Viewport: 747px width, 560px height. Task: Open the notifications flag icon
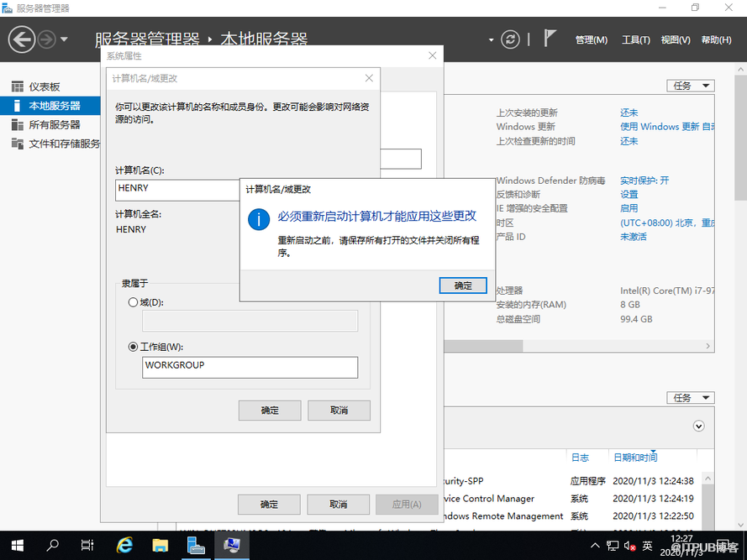click(550, 38)
